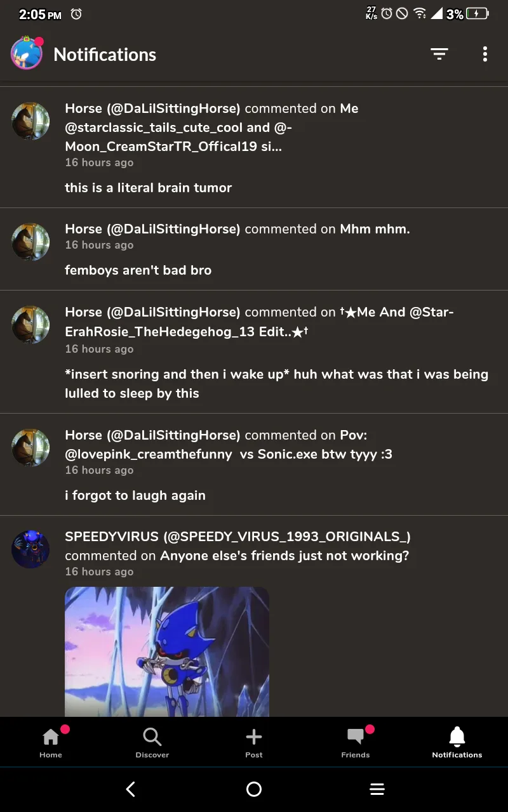Open the Discover search tab
Viewport: 508px width, 812px height.
click(x=152, y=743)
